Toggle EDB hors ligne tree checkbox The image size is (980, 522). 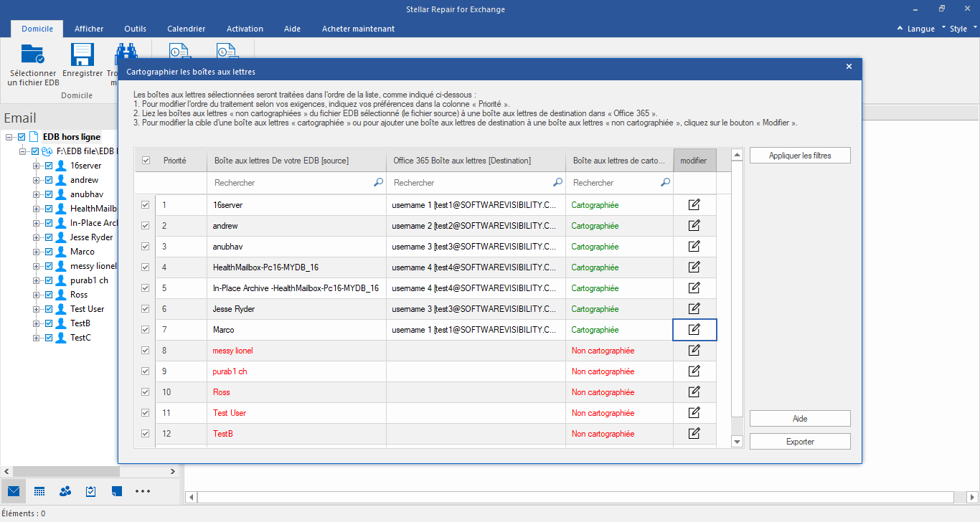coord(22,137)
